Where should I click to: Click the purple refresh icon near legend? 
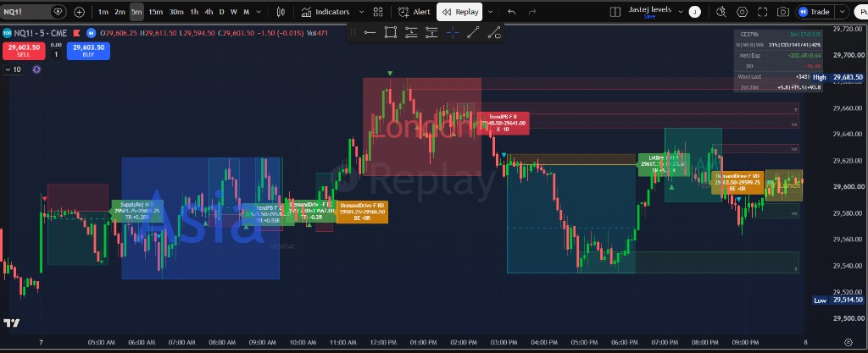click(36, 69)
